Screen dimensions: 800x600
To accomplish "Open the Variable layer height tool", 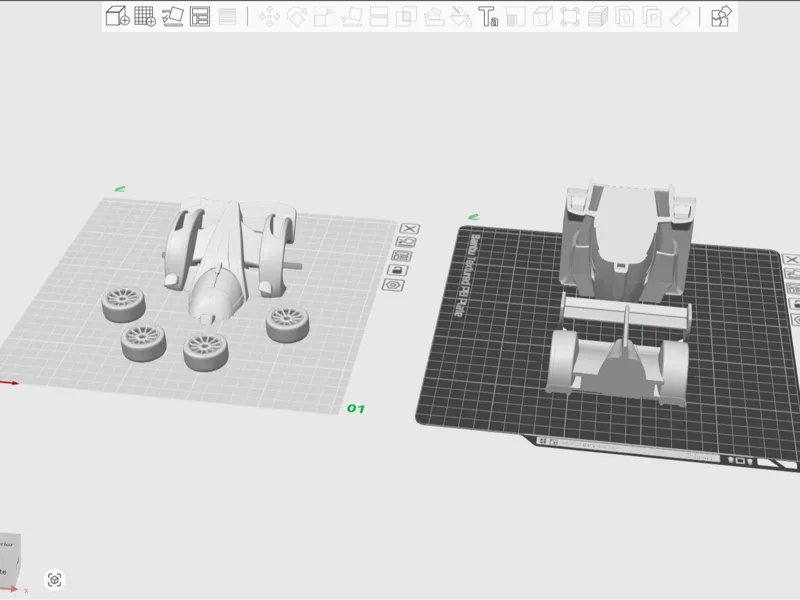I will pyautogui.click(x=228, y=16).
